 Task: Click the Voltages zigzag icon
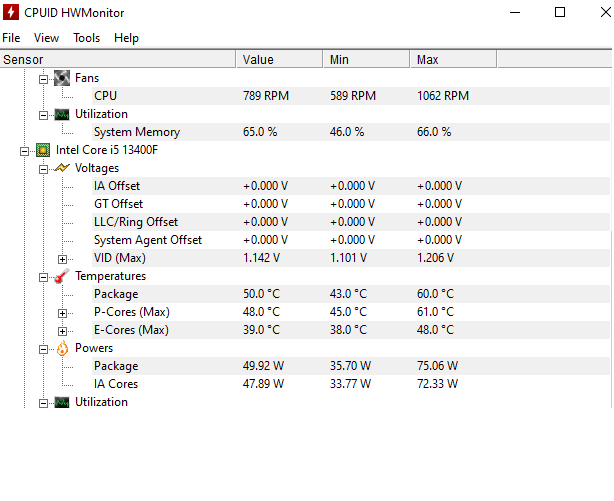click(x=62, y=168)
